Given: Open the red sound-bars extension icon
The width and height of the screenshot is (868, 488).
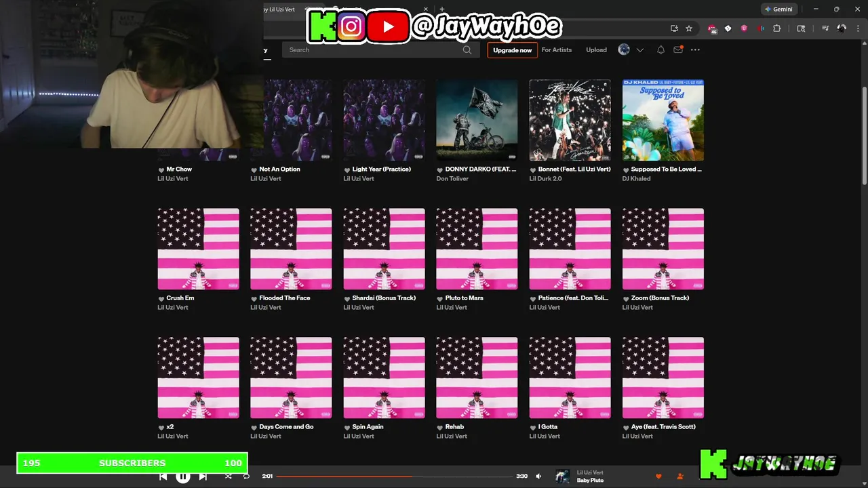Looking at the screenshot, I should click(x=761, y=28).
